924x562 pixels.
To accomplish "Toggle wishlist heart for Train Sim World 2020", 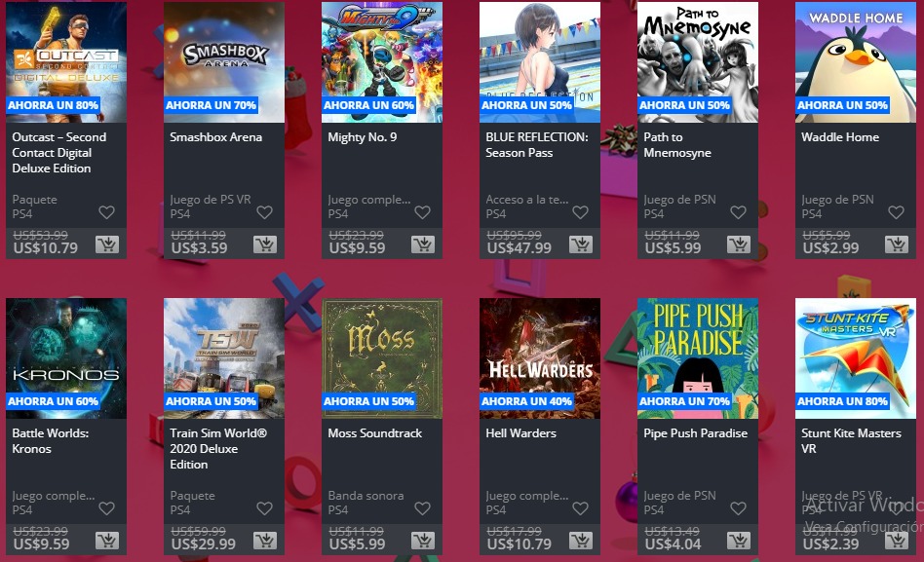I will pyautogui.click(x=264, y=508).
